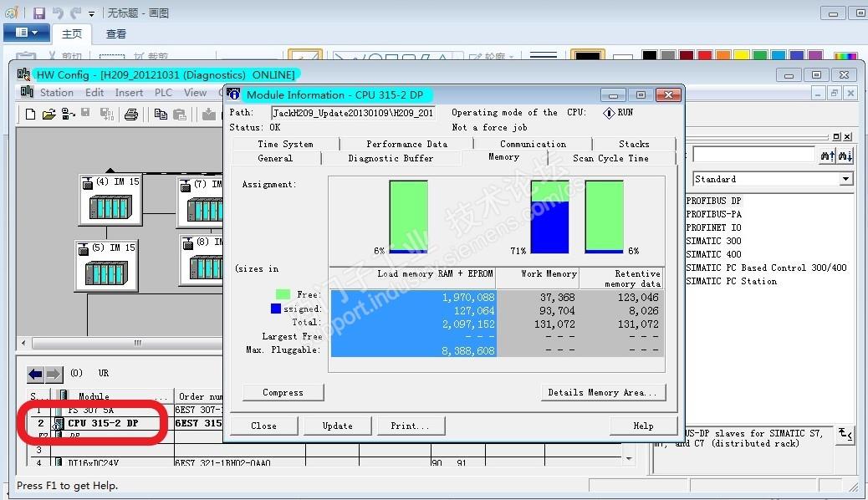Switch to the Communication tab
The height and width of the screenshot is (500, 868).
click(533, 144)
